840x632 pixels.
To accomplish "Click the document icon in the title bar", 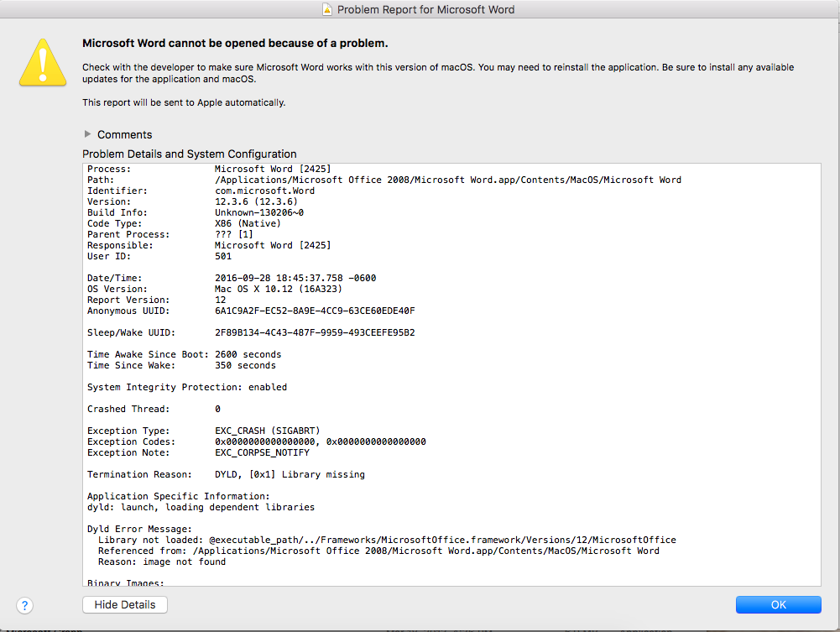I will pos(326,10).
